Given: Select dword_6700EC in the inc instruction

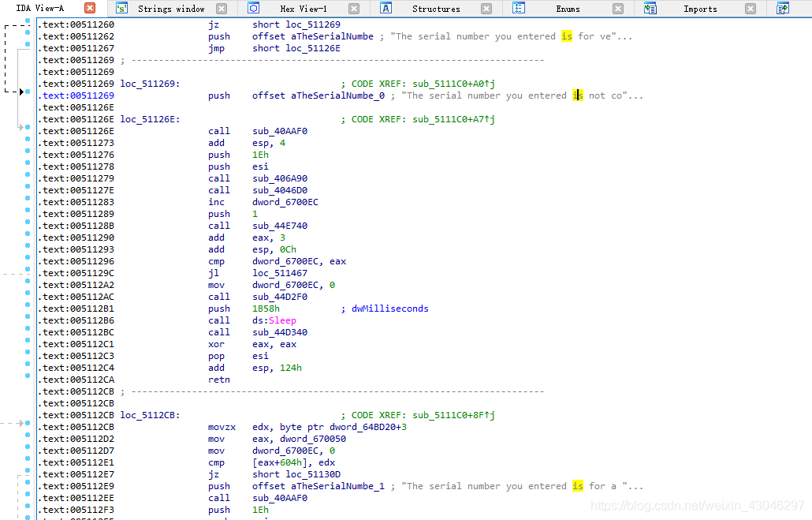Looking at the screenshot, I should point(285,202).
